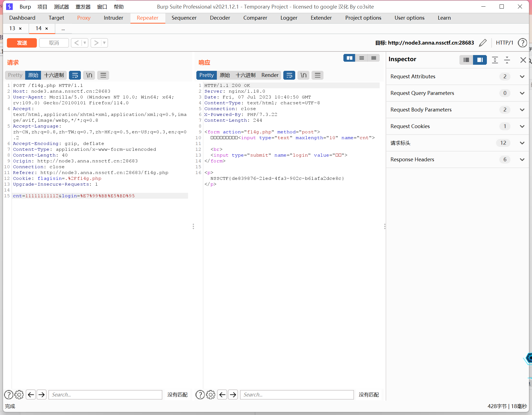Open the Intruder tab

point(113,18)
